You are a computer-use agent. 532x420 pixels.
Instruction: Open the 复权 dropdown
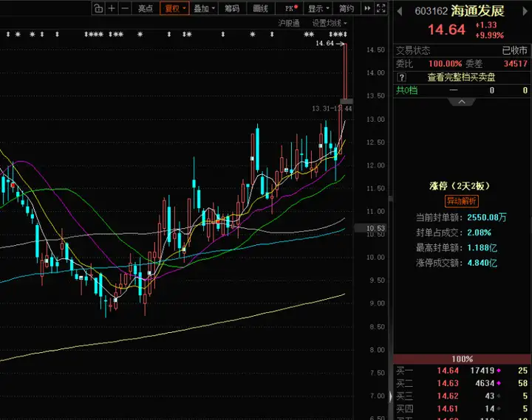[174, 8]
